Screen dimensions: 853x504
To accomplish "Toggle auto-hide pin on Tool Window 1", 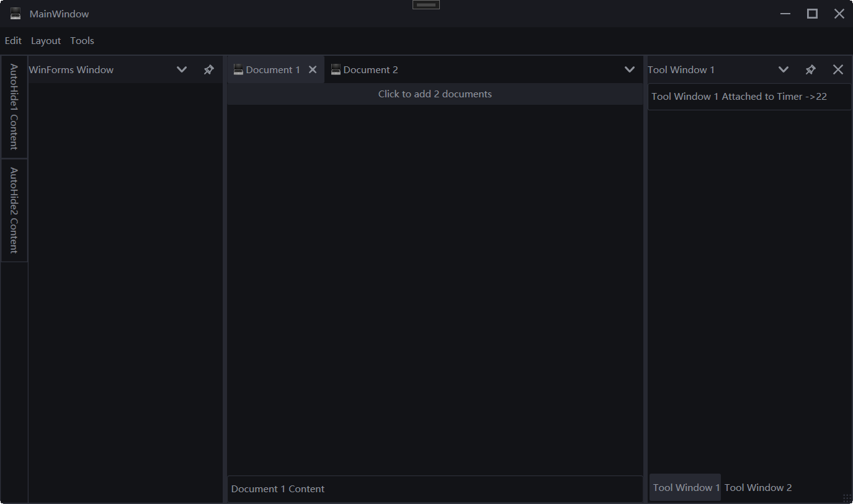I will [811, 69].
